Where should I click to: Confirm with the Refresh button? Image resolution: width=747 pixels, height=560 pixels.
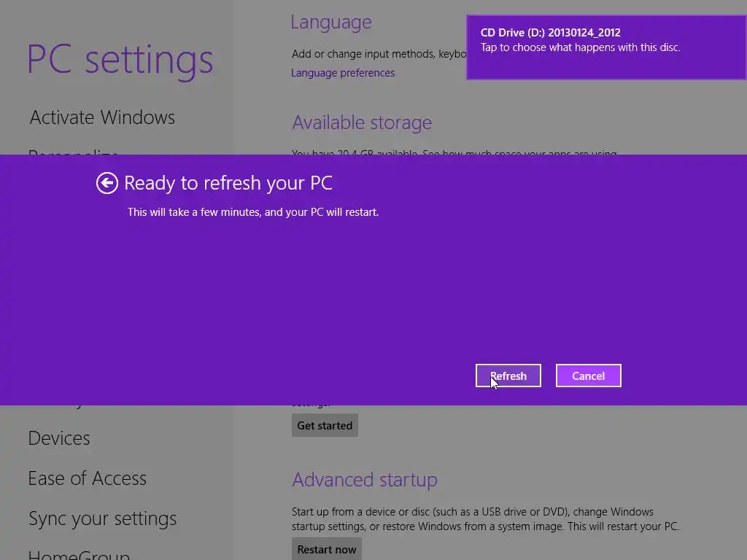(x=508, y=376)
